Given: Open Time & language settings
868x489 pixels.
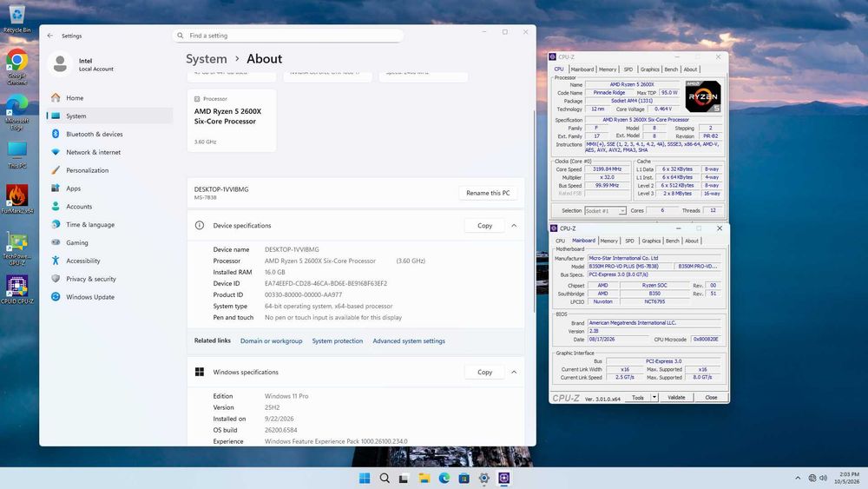Looking at the screenshot, I should click(109, 225).
